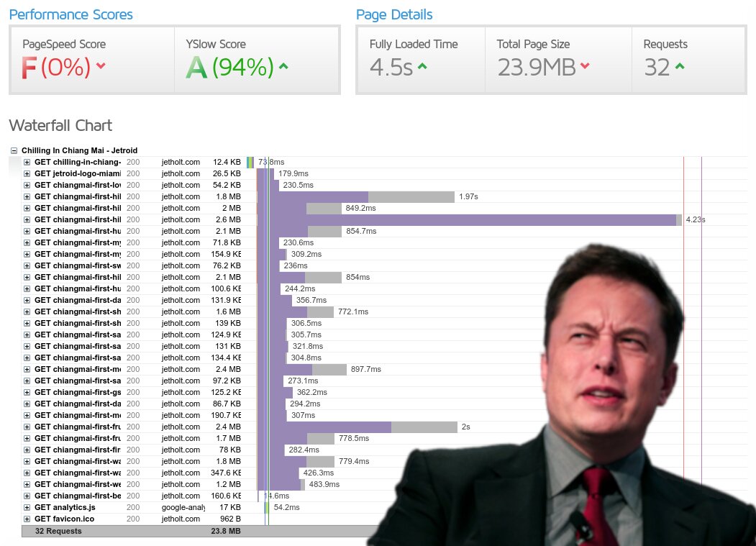
Task: Click the Performance Scores heading
Action: click(70, 14)
